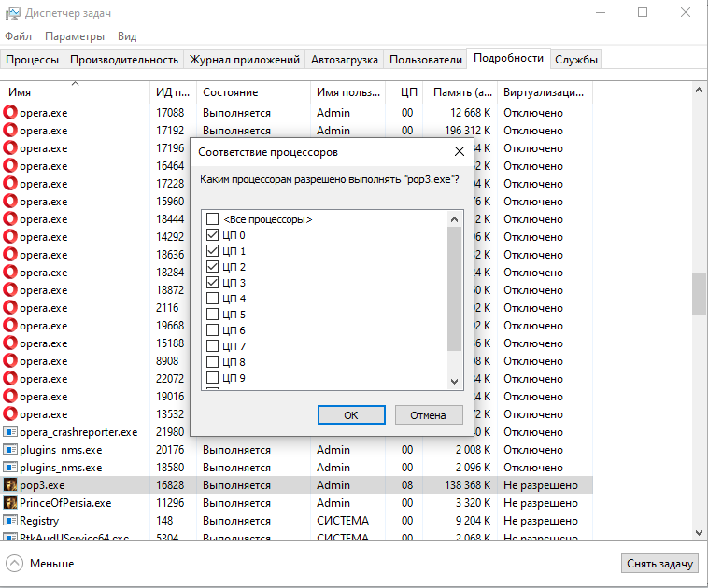Click the opera_crashreporter.exe icon
708x588 pixels.
coord(10,432)
